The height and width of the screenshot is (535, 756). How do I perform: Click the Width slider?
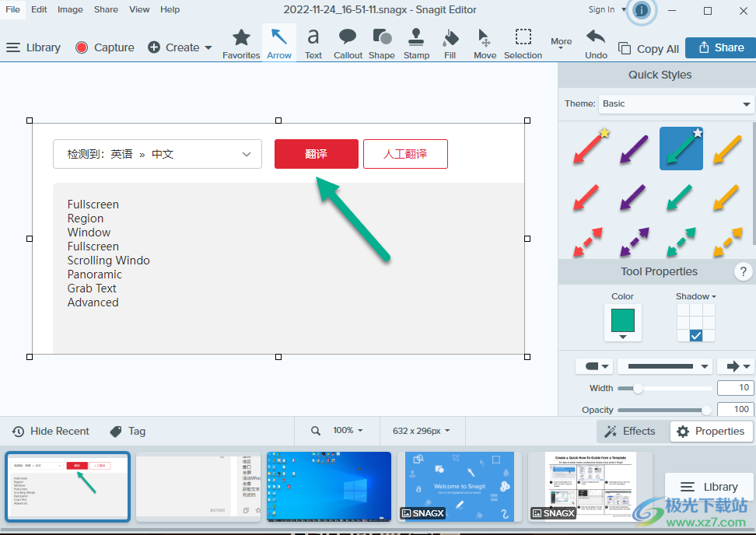tap(664, 388)
